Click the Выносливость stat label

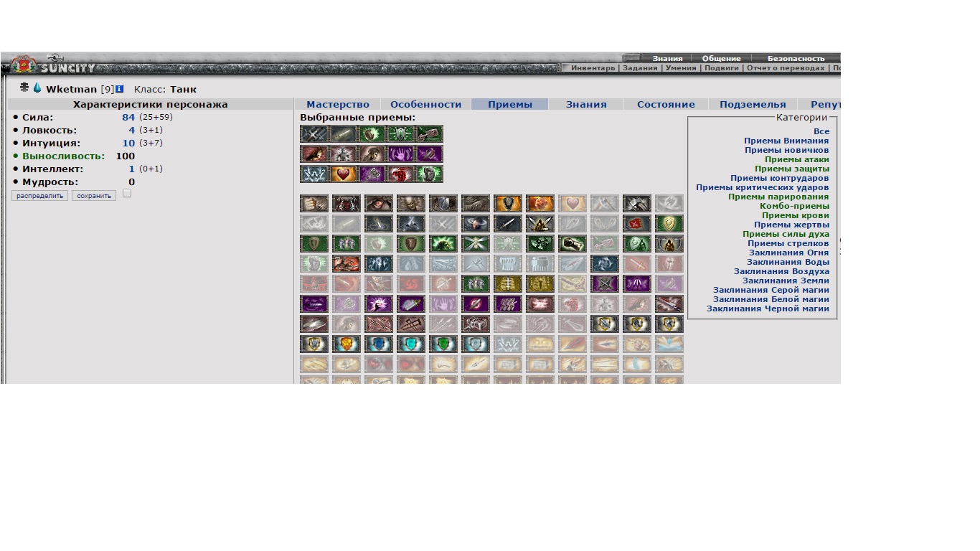63,156
